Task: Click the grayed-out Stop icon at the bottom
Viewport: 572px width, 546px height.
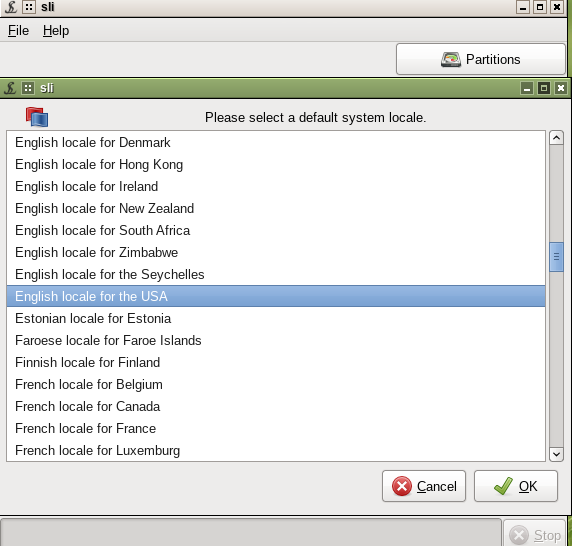Action: tap(519, 535)
